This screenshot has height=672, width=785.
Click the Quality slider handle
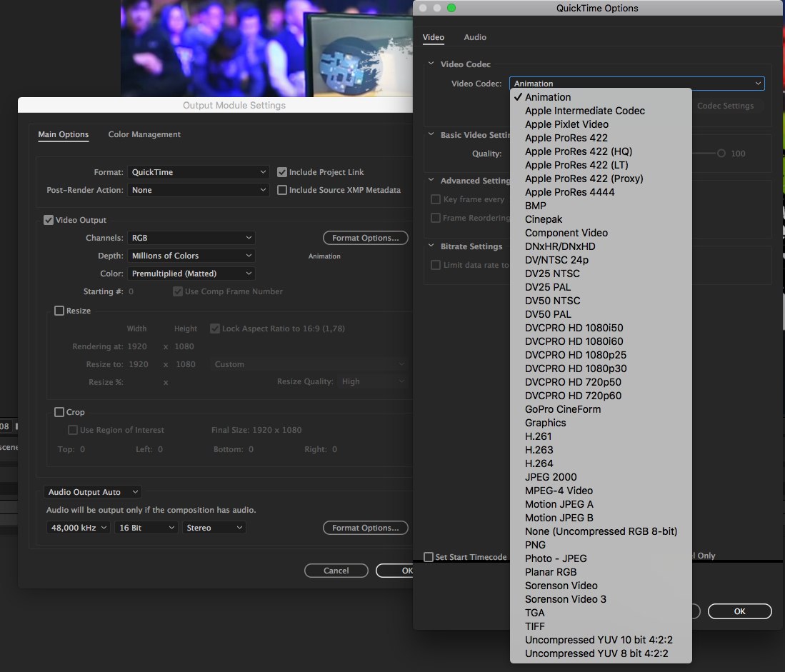[x=721, y=154]
